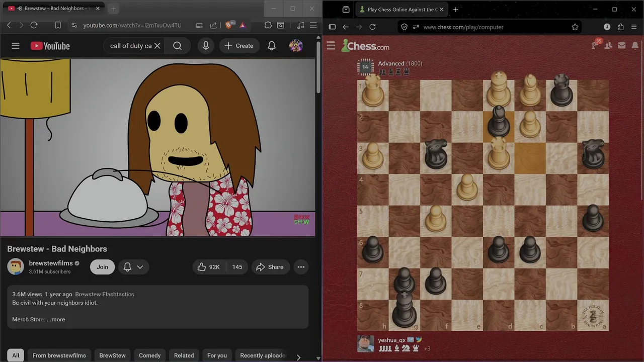This screenshot has height=362, width=644.
Task: Click the Brave Shields lion icon
Action: 229,25
